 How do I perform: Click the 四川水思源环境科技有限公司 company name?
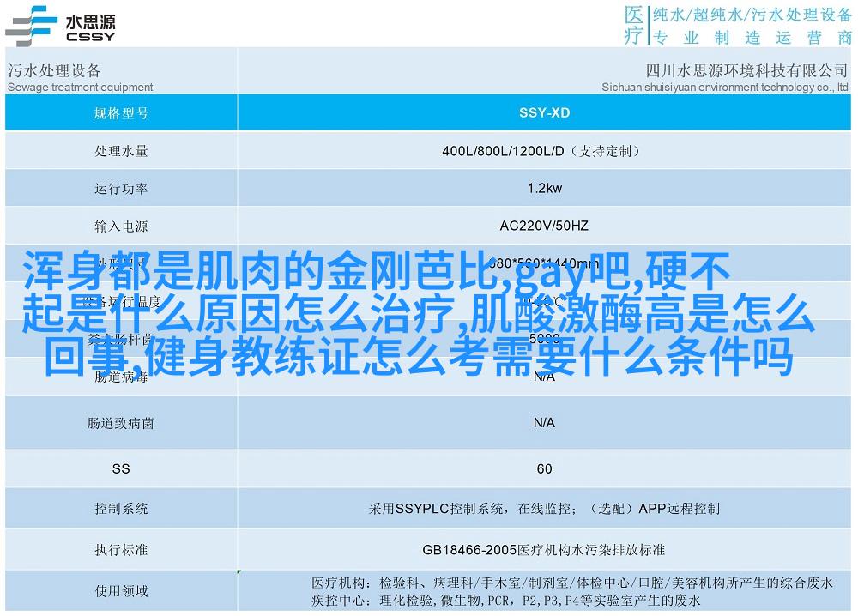tap(735, 70)
